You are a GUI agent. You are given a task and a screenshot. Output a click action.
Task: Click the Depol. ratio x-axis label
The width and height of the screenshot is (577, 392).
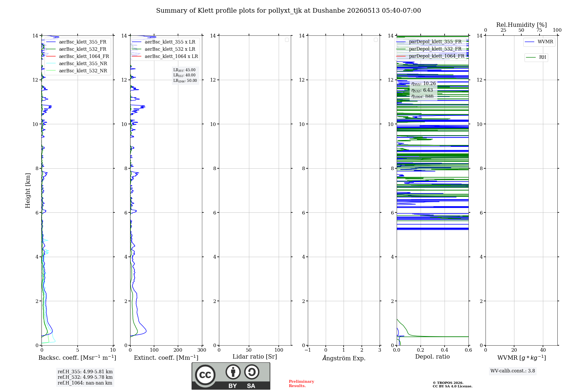(432, 357)
